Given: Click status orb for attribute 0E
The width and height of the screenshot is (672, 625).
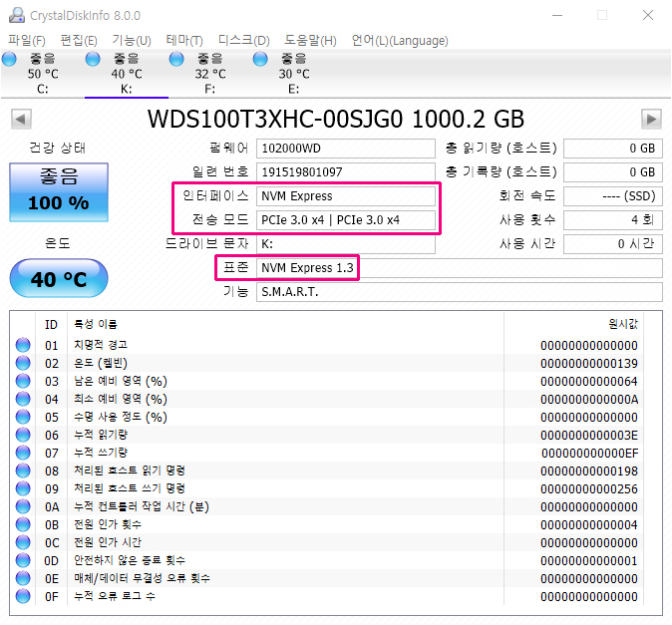Looking at the screenshot, I should [x=23, y=579].
